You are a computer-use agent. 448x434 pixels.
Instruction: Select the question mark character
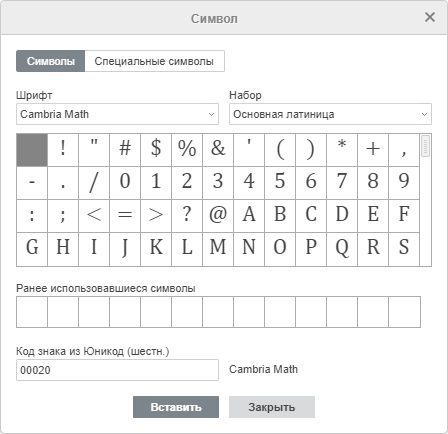tap(187, 216)
